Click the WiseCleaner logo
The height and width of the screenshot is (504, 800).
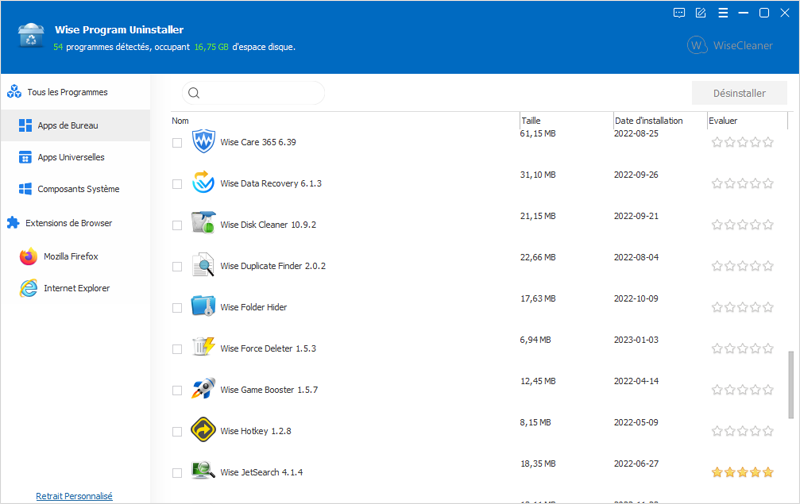[730, 45]
